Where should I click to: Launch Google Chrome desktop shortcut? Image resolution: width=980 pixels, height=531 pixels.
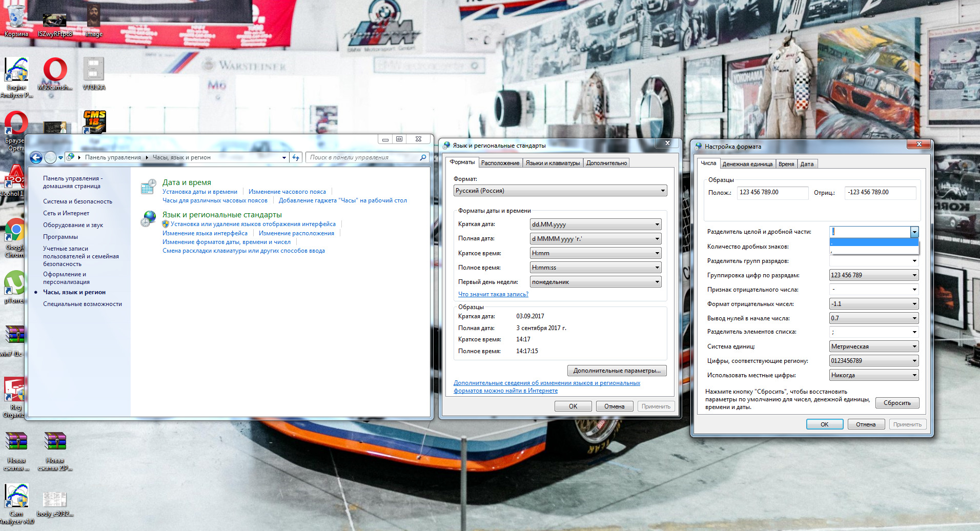pos(14,237)
